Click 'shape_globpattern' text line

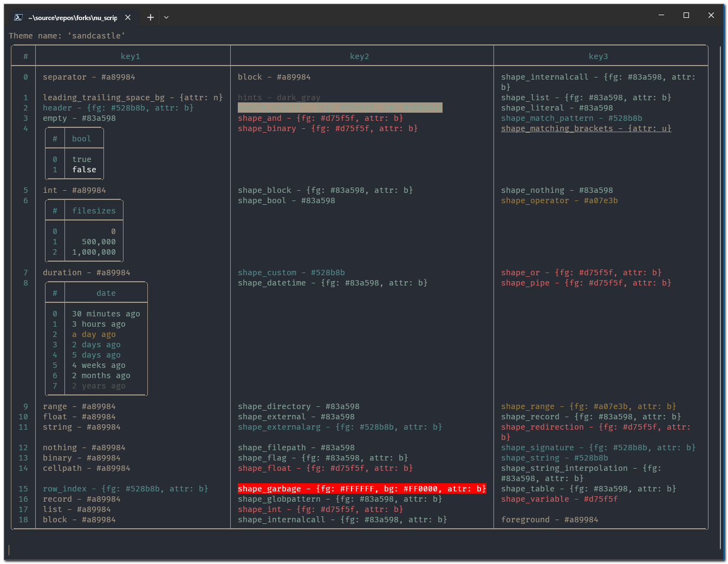pos(340,499)
